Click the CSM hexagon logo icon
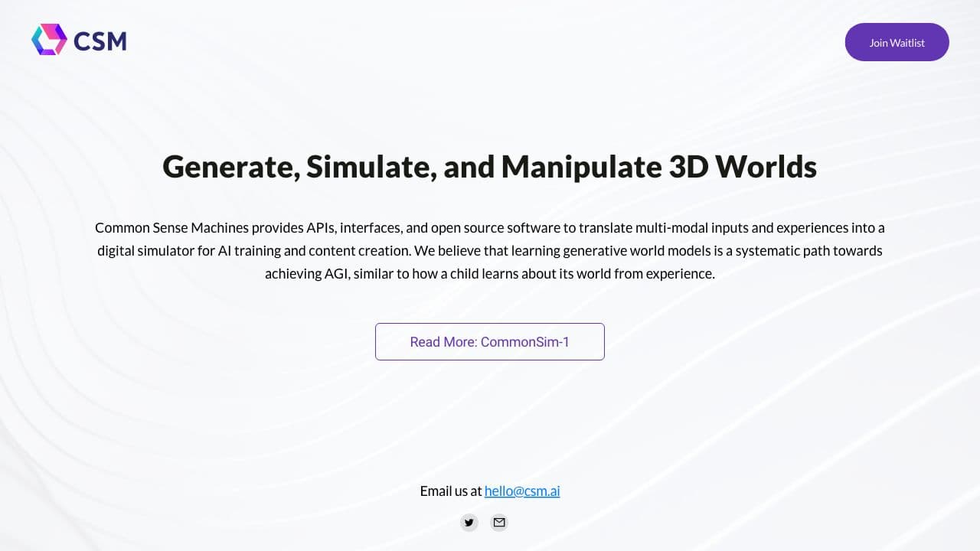980x551 pixels. point(49,40)
